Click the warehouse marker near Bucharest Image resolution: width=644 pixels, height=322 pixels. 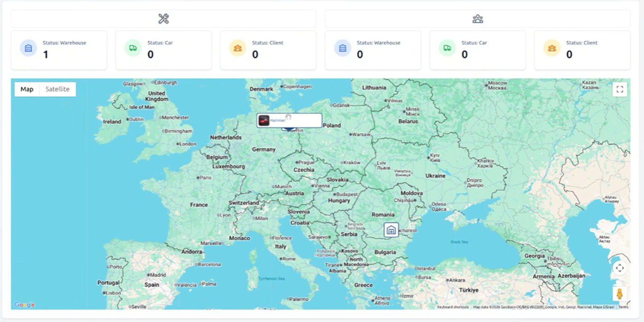click(391, 230)
